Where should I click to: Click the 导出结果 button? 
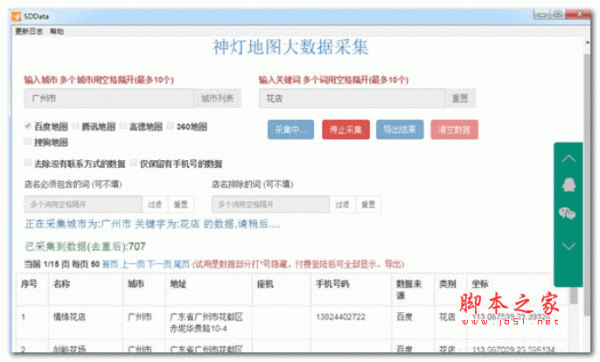coord(400,129)
